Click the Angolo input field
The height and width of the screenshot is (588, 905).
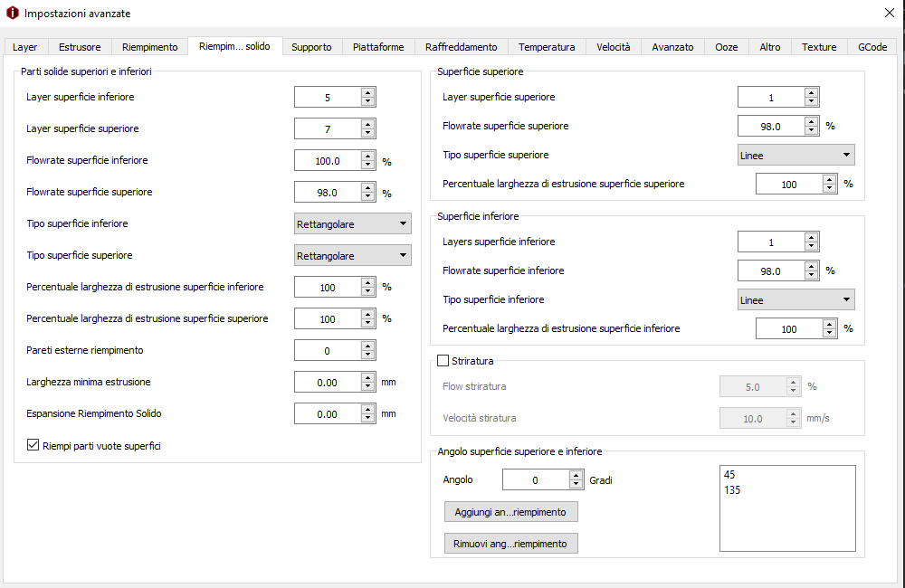[x=535, y=480]
